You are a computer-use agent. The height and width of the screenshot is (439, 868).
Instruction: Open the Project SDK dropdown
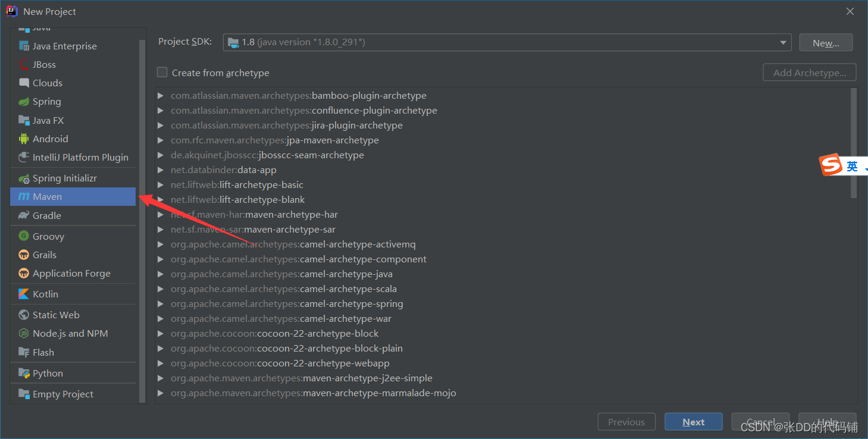(x=507, y=42)
